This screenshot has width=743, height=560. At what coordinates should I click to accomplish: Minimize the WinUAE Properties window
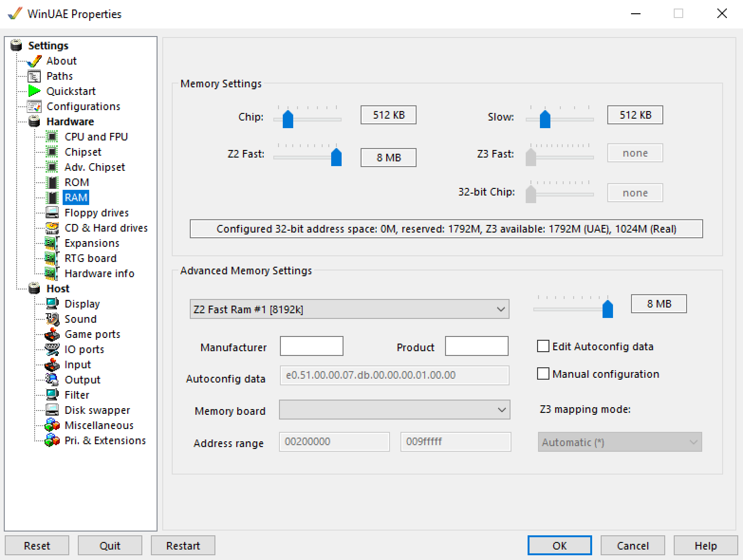coord(636,14)
